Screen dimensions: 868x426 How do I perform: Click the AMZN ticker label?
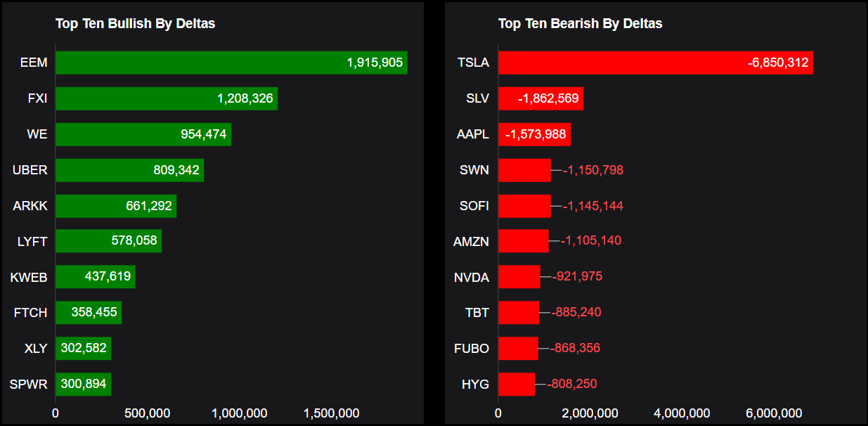tap(472, 242)
